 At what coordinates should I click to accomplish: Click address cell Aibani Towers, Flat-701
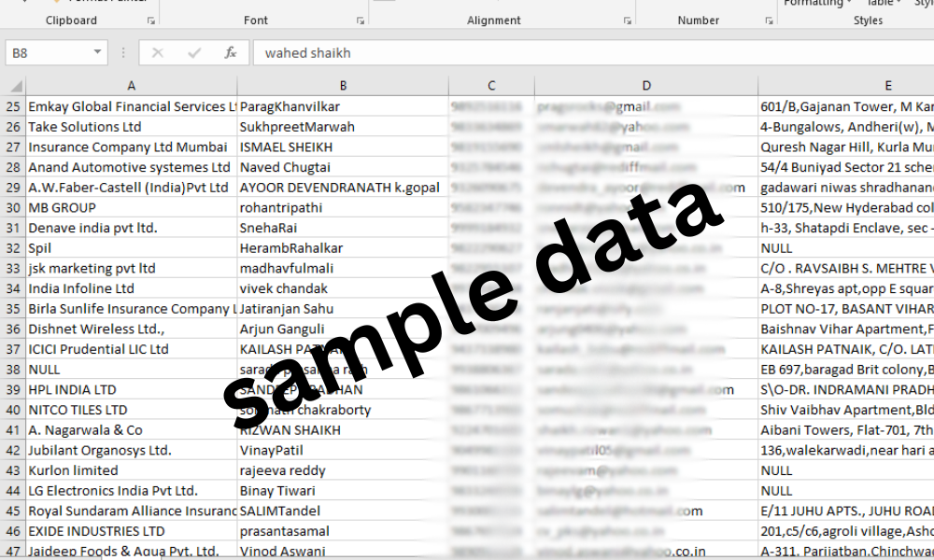846,430
